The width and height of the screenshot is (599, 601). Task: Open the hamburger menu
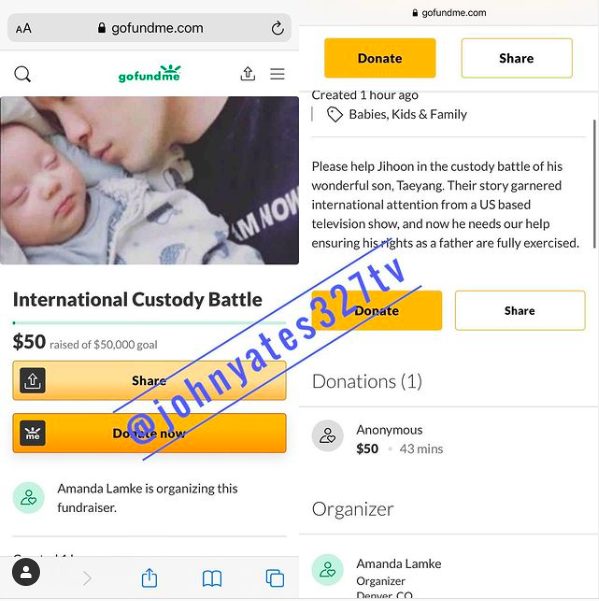277,74
